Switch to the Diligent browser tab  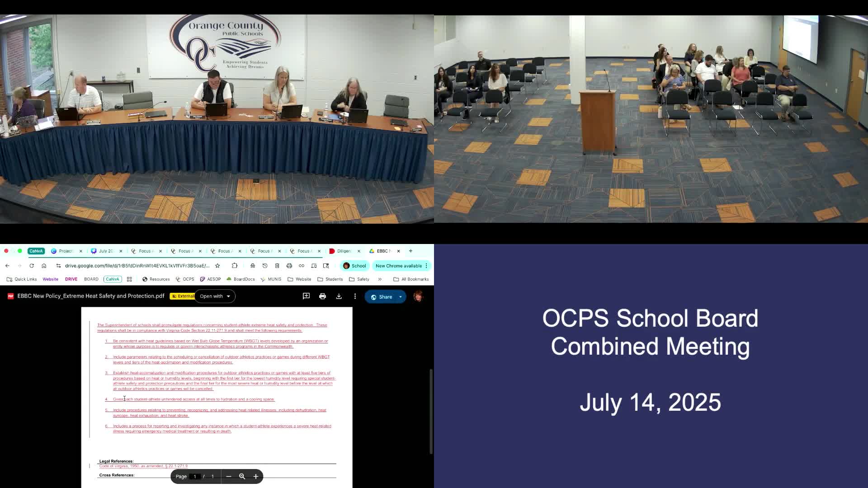click(x=344, y=251)
